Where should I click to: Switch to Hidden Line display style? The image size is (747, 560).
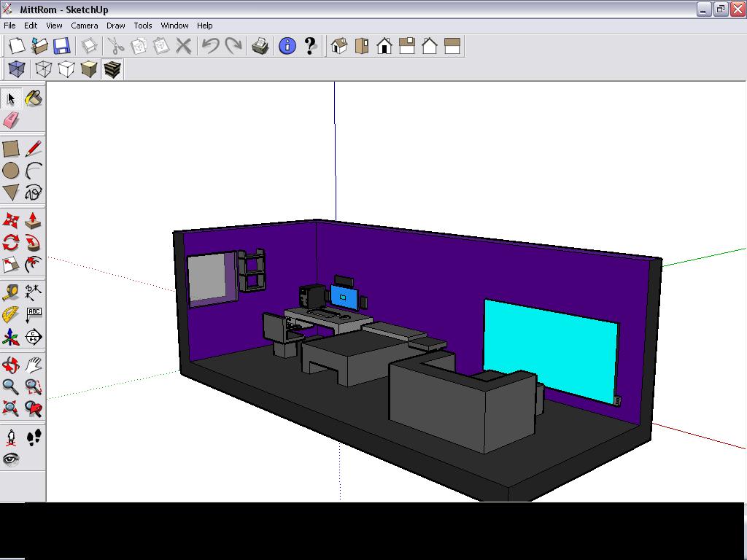[66, 69]
